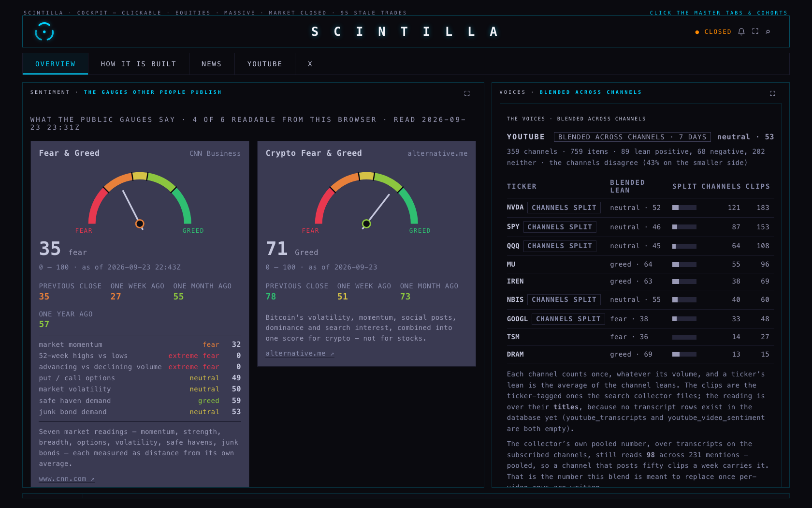The height and width of the screenshot is (508, 812).
Task: Select the Blended Across Channels 7 Days chip
Action: coord(632,137)
